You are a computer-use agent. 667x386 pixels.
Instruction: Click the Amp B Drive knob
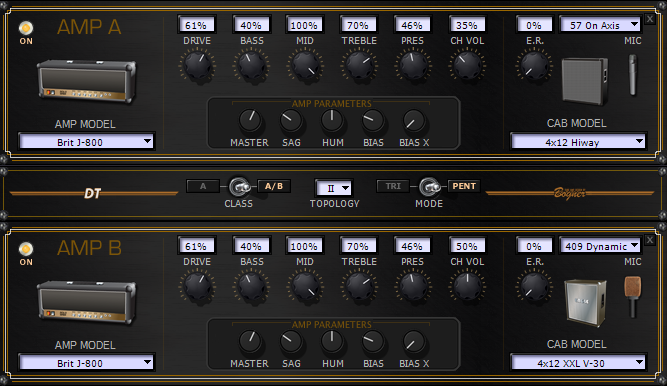click(197, 286)
